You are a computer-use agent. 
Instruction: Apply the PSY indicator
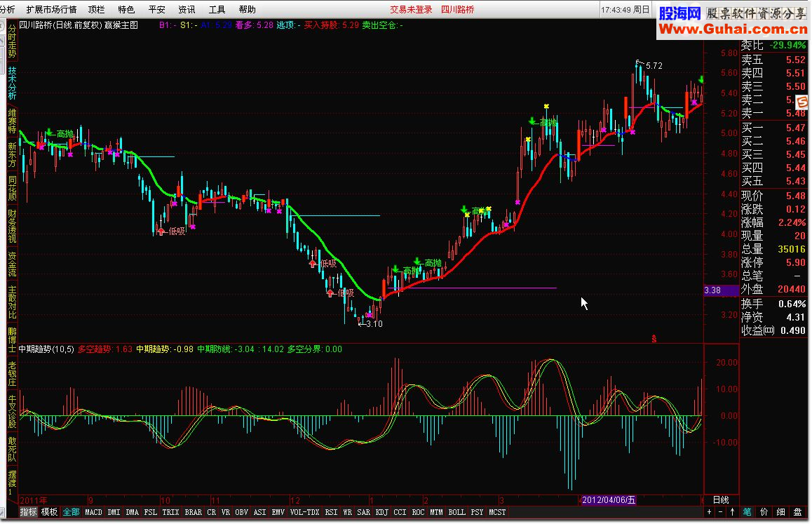pyautogui.click(x=477, y=513)
